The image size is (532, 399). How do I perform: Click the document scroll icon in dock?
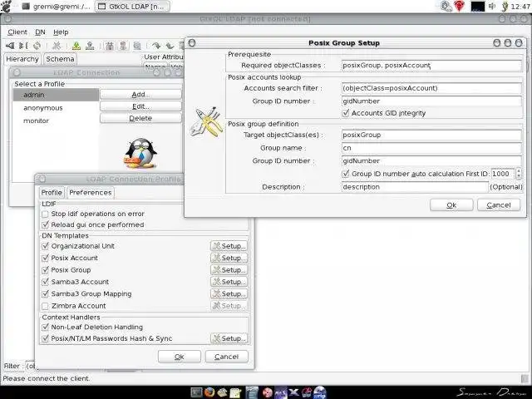252,392
